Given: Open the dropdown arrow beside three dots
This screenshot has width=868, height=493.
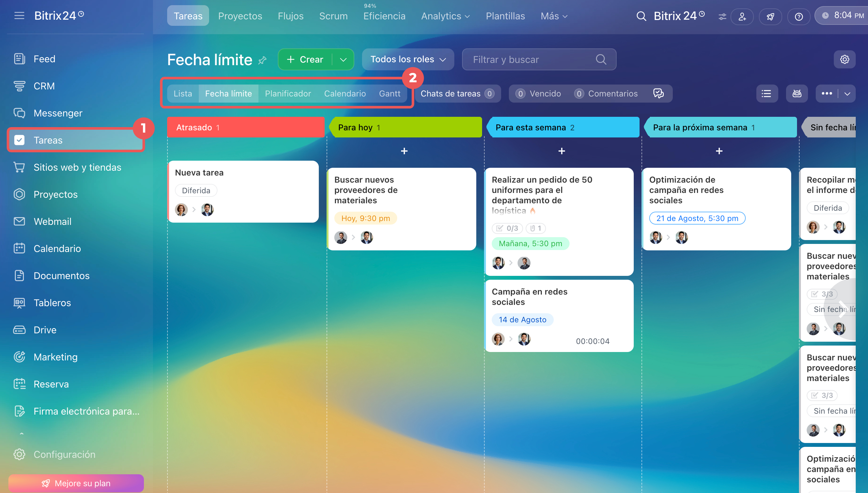Looking at the screenshot, I should (847, 94).
